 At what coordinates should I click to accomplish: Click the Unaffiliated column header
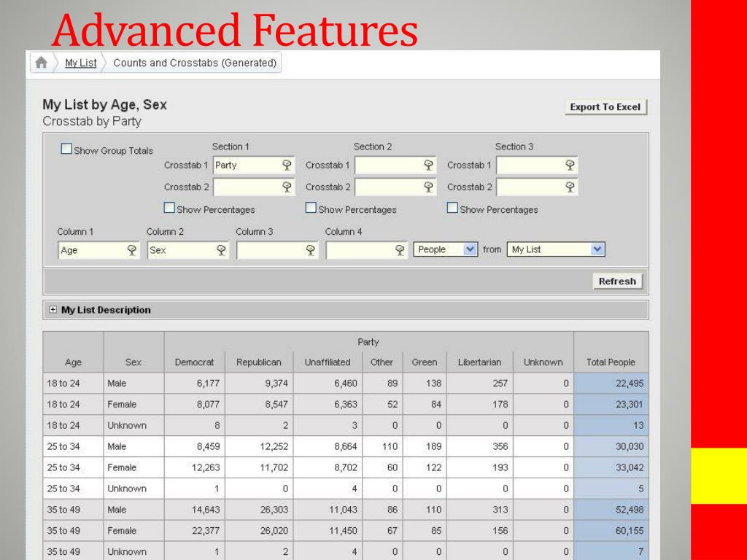coord(328,362)
